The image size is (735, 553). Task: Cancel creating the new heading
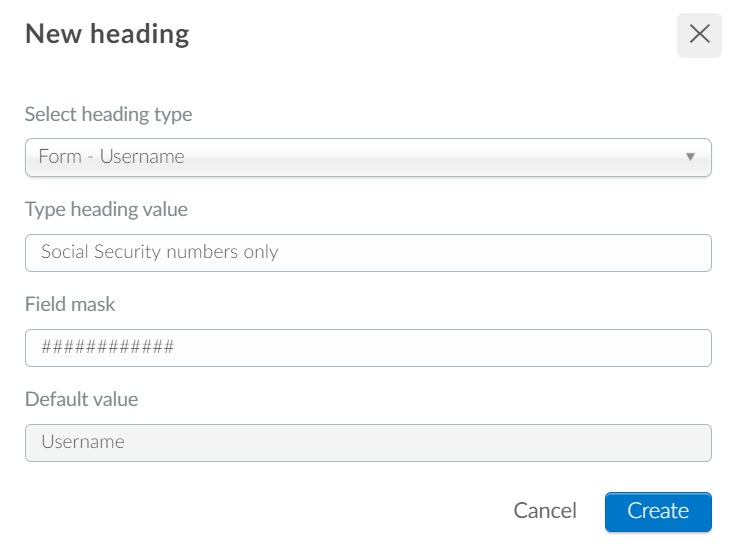point(545,511)
